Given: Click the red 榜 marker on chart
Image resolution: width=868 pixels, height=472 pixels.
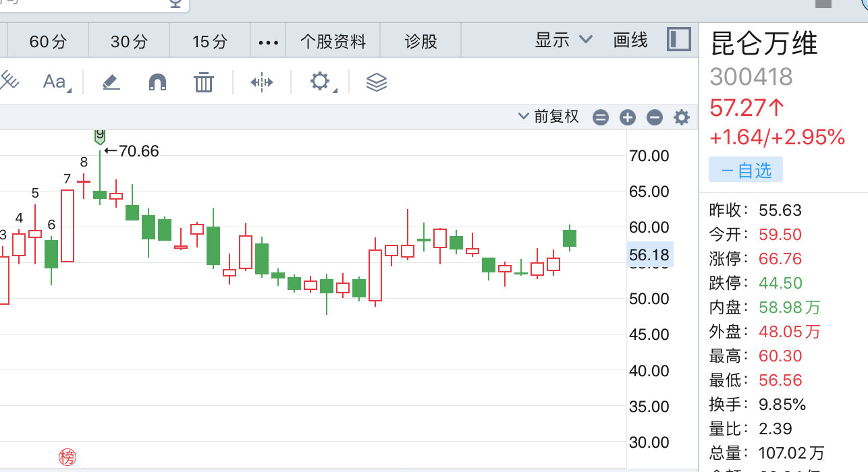Looking at the screenshot, I should (67, 457).
